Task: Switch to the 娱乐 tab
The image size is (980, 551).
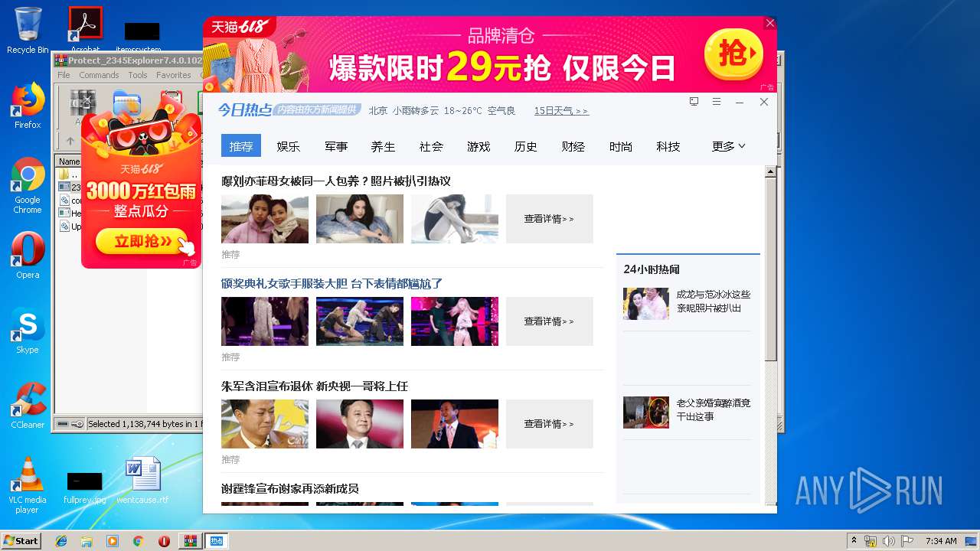Action: [289, 146]
